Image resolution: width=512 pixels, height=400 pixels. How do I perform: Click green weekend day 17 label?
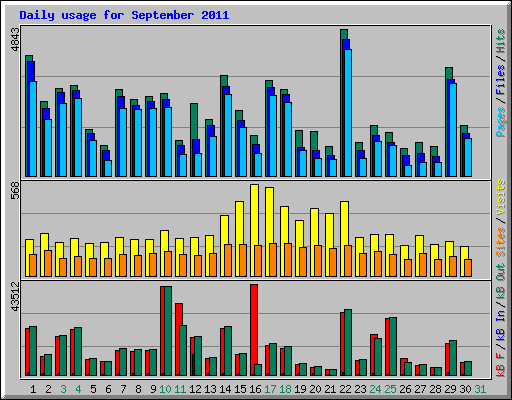click(x=270, y=389)
